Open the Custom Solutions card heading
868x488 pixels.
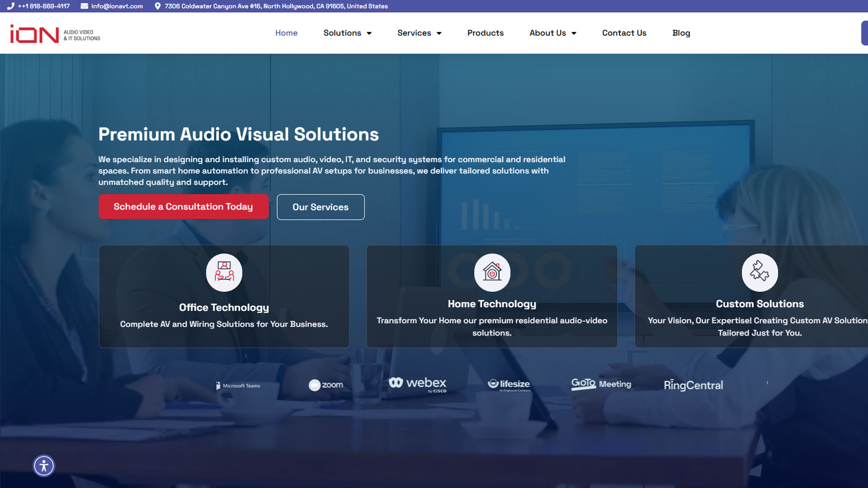(x=759, y=304)
